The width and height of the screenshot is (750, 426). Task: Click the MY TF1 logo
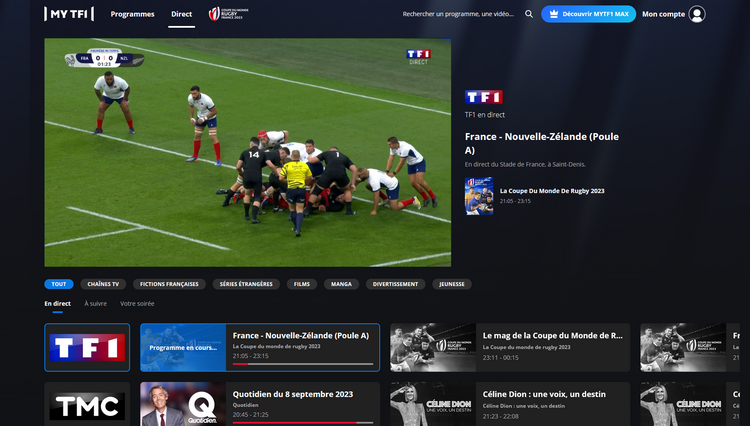(x=69, y=14)
